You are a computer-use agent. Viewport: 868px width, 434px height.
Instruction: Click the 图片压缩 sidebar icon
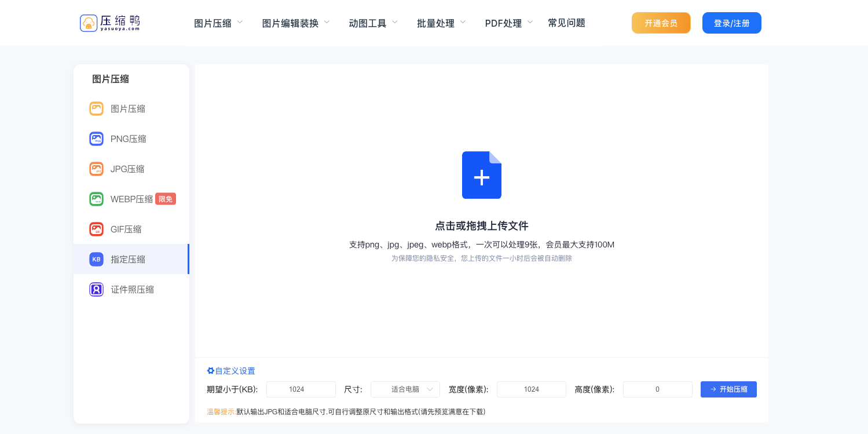(x=96, y=108)
